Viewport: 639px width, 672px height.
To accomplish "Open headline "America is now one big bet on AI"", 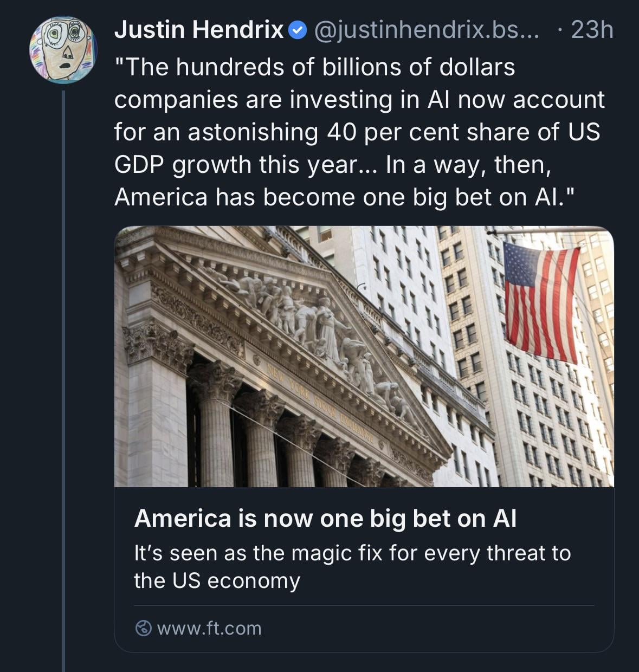I will coord(325,518).
